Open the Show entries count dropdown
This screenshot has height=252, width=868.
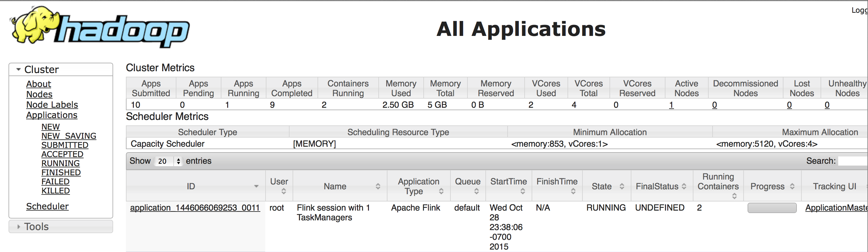[x=168, y=161]
